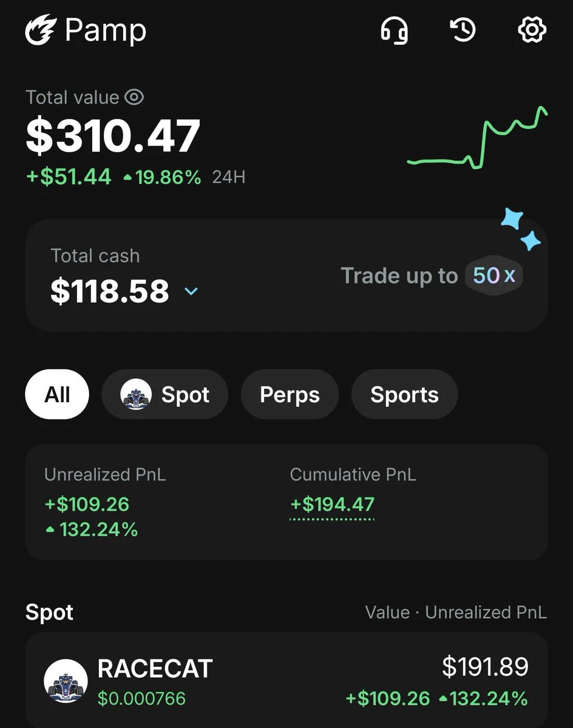Switch to the Perps tab
This screenshot has height=728, width=573.
pyautogui.click(x=290, y=394)
